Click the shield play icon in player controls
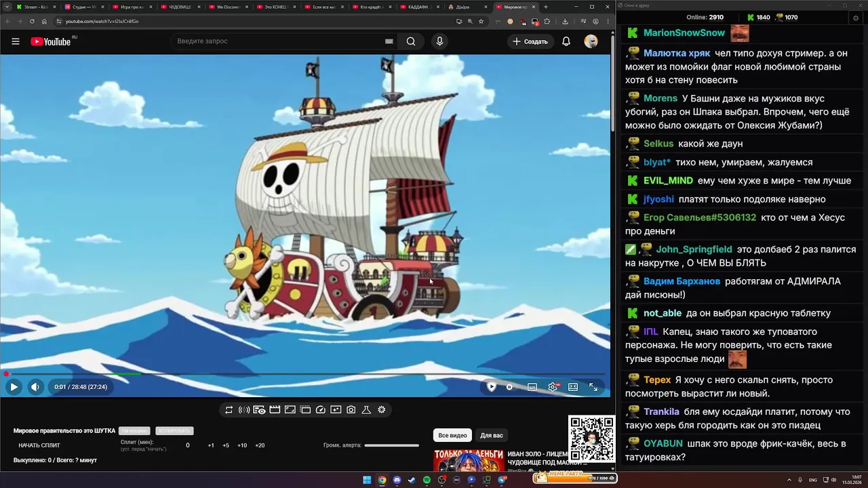Viewport: 868px width, 488px height. click(x=492, y=387)
